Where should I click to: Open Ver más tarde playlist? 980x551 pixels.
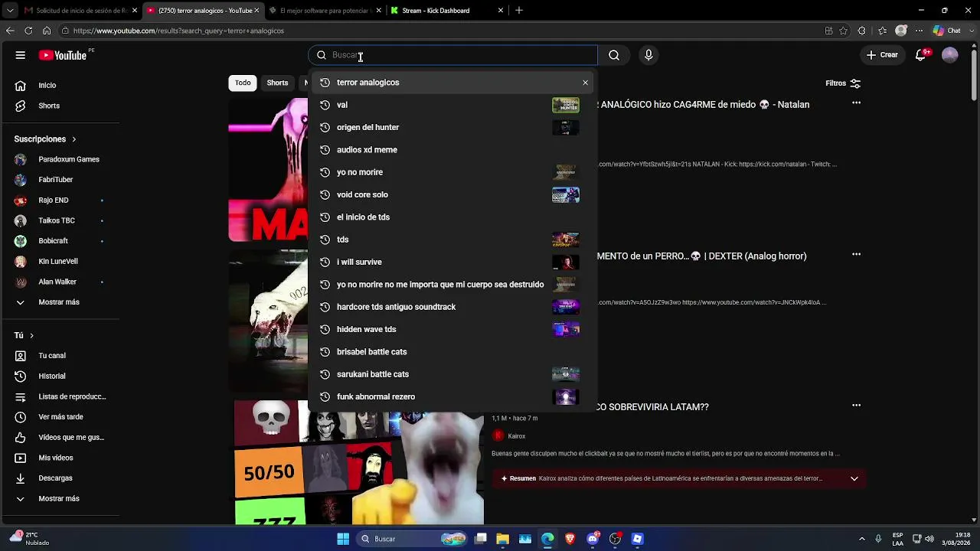pos(60,417)
